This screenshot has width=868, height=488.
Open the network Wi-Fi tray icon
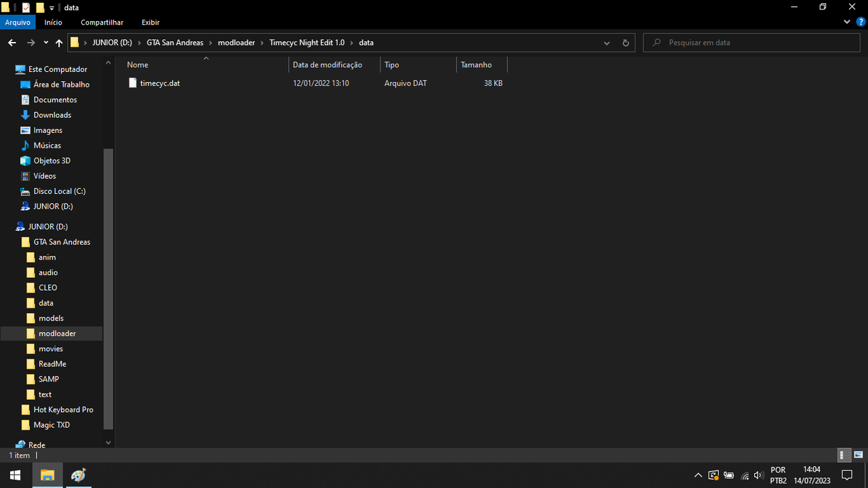(x=745, y=475)
